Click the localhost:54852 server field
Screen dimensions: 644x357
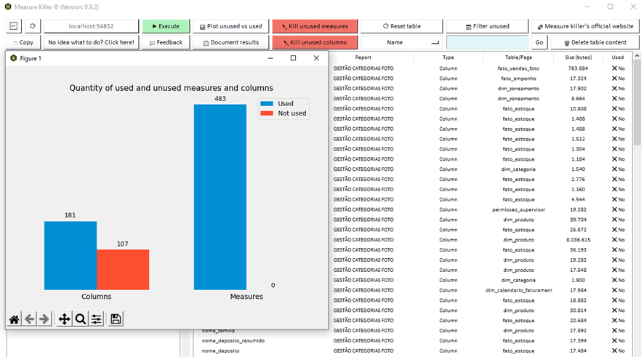pyautogui.click(x=91, y=26)
